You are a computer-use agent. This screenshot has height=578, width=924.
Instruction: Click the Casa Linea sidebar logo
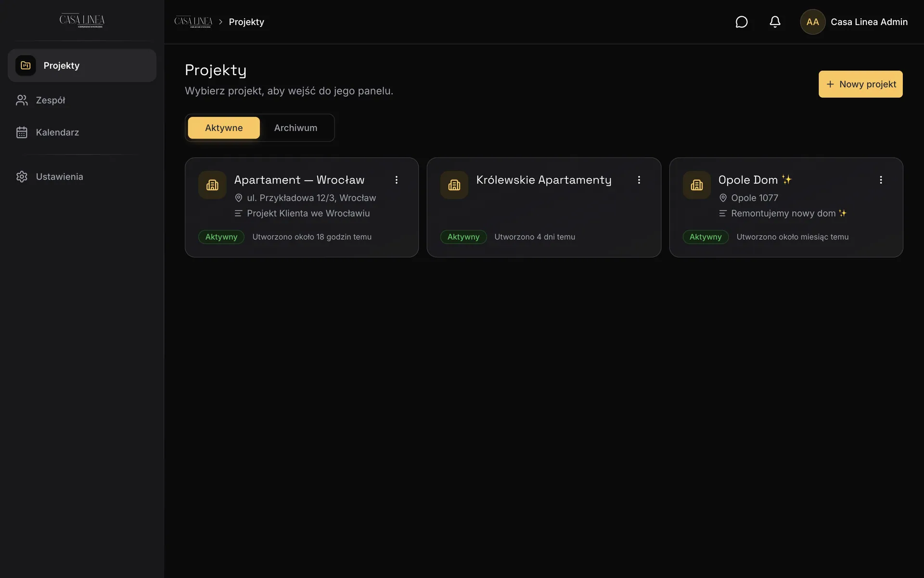82,20
